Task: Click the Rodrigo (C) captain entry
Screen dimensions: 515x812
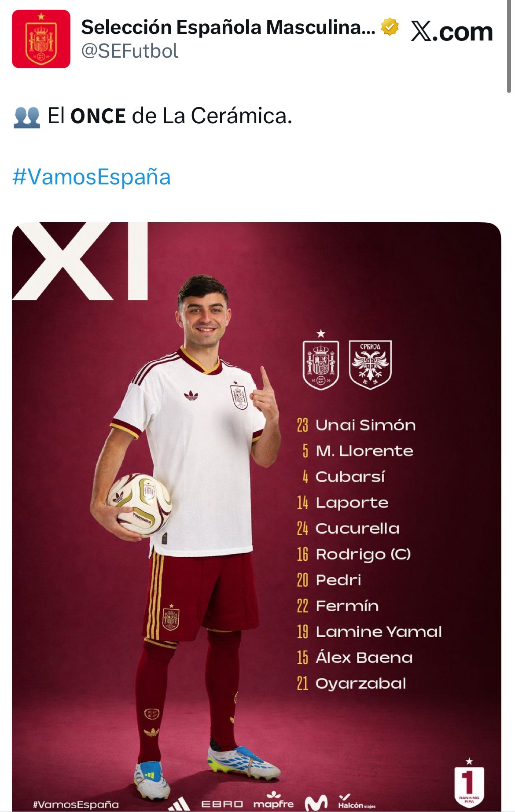Action: (x=363, y=555)
